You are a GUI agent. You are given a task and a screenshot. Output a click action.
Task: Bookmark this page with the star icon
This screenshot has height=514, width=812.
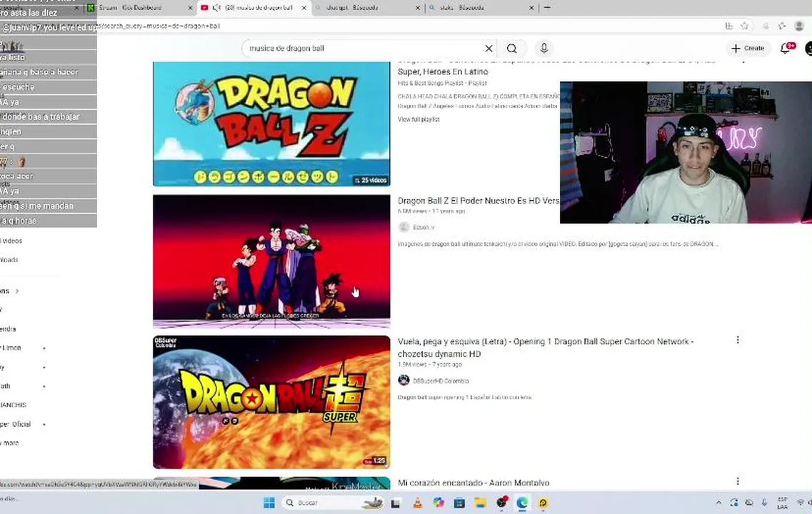click(x=744, y=26)
